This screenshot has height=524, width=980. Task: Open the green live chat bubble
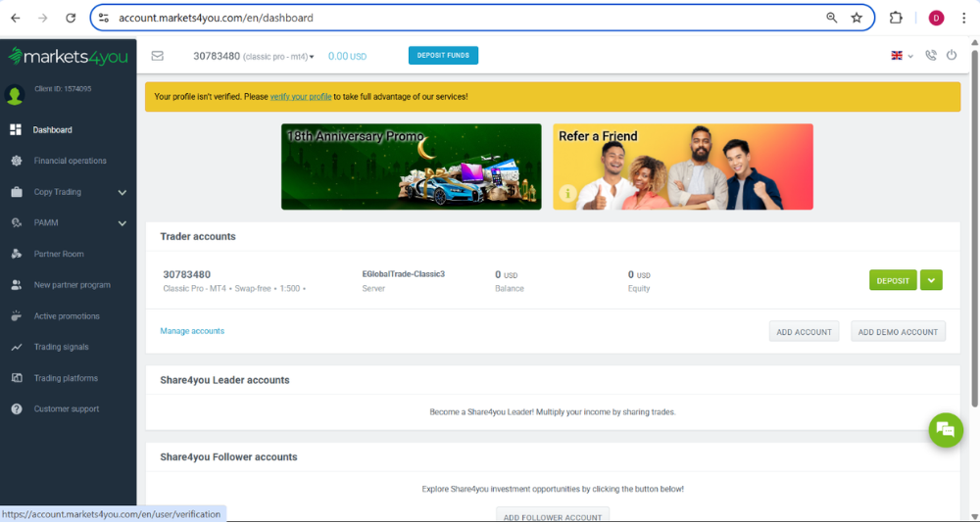click(946, 430)
